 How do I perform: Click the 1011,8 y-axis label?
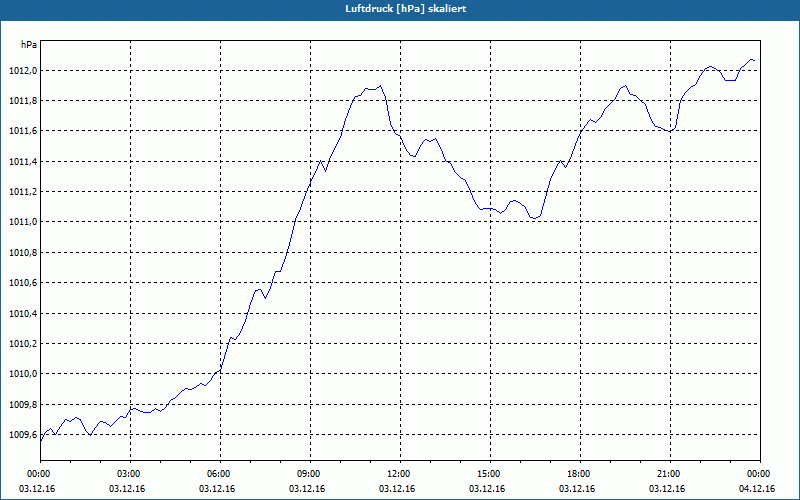click(23, 101)
